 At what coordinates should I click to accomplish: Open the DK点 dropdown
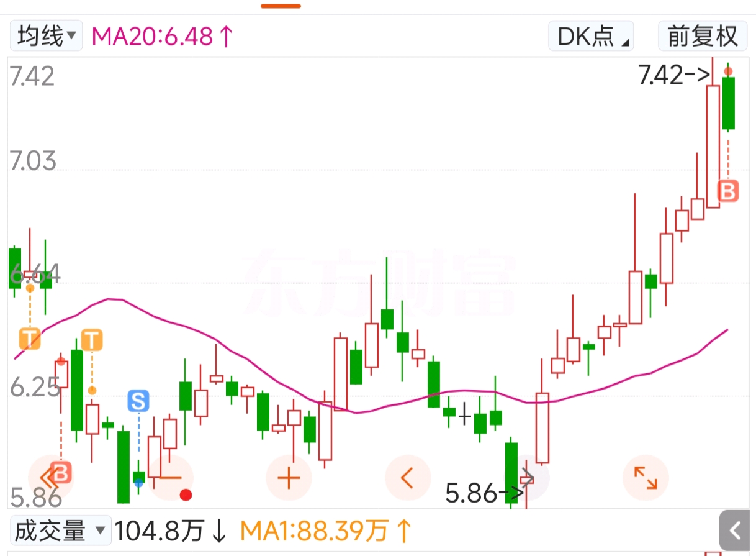590,36
